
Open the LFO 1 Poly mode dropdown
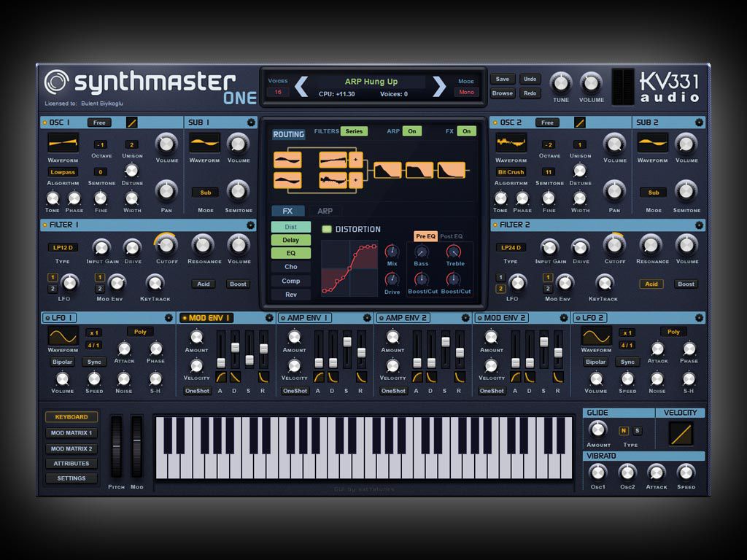click(140, 332)
